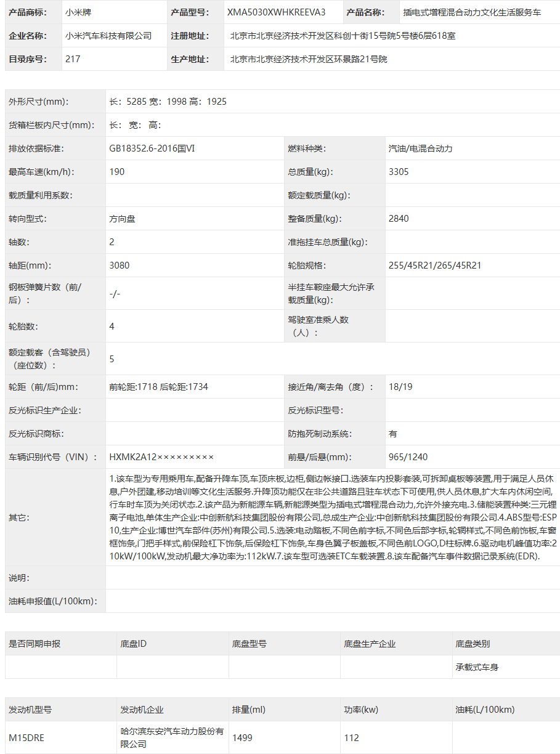Click the tire count value 4

click(112, 326)
